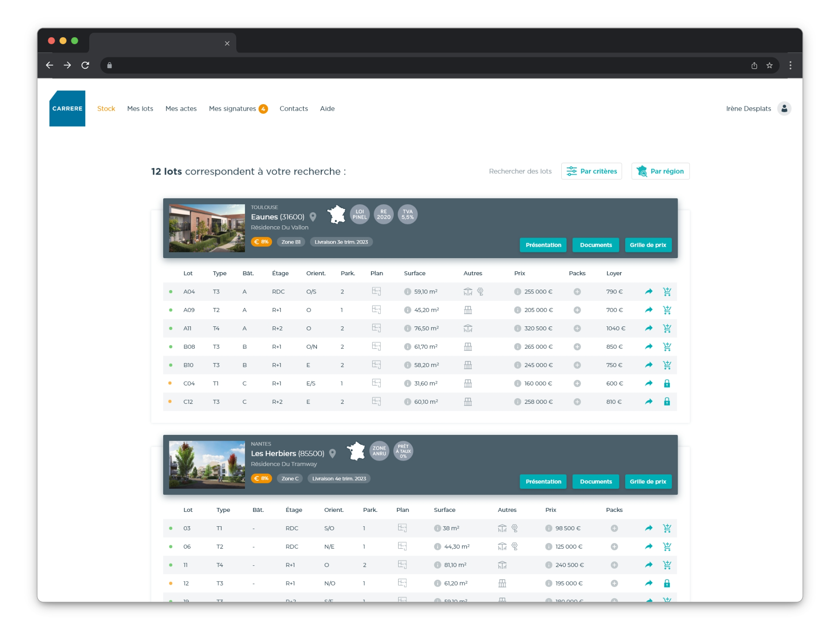Open the Aide page
Image resolution: width=840 pixels, height=630 pixels.
click(327, 108)
